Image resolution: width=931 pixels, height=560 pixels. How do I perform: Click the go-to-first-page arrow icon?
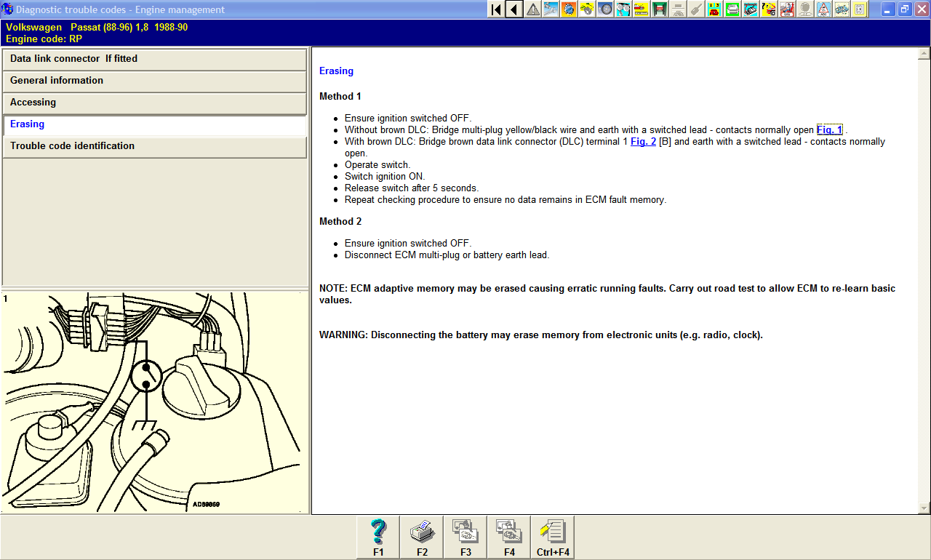click(496, 9)
